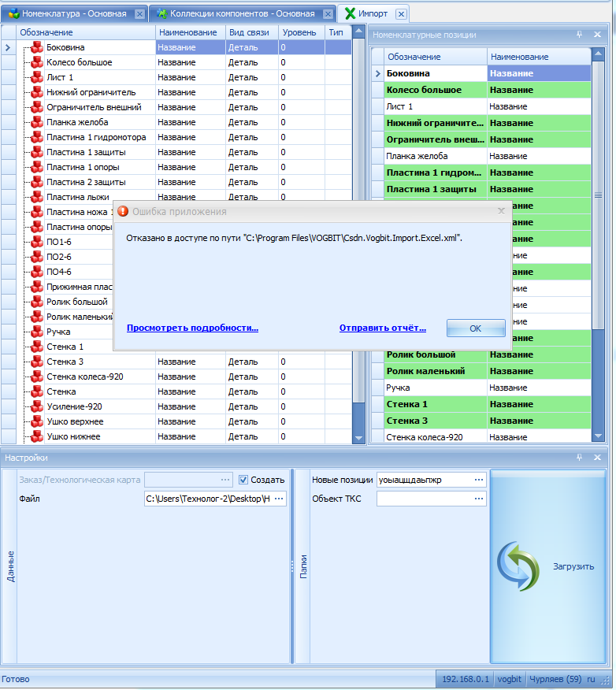Image resolution: width=616 pixels, height=690 pixels.
Task: Click the green arrows Загрузить icon
Action: [518, 566]
